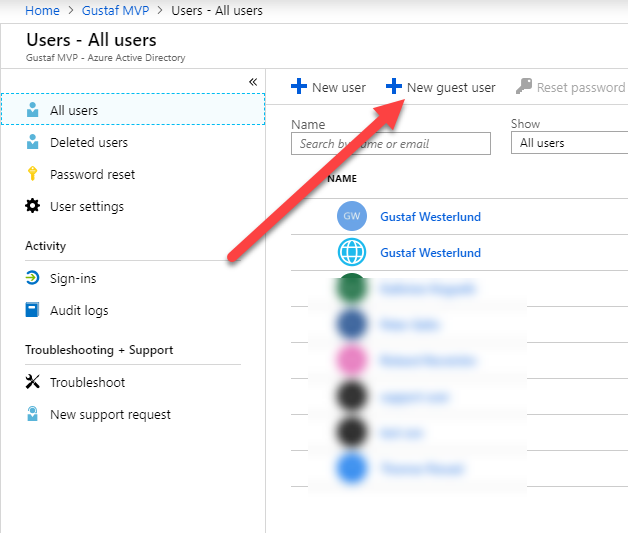This screenshot has width=628, height=533.
Task: Sort by the NAME column header
Action: (342, 179)
